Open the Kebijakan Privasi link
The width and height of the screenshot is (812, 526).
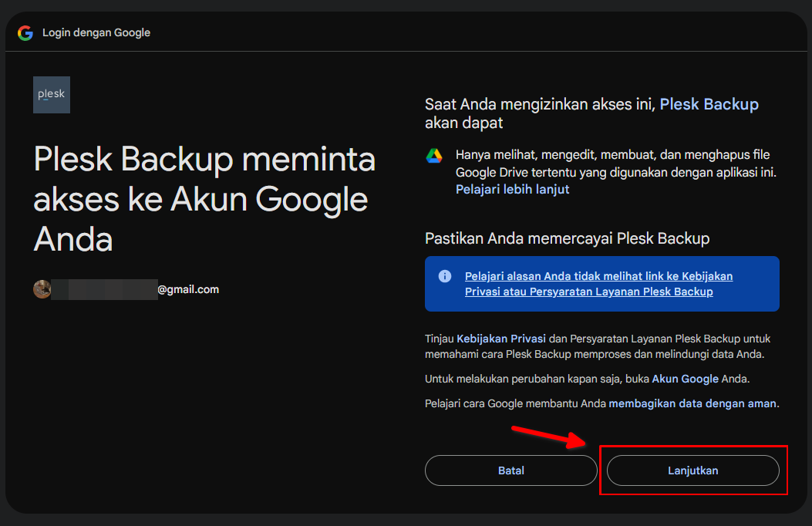500,339
